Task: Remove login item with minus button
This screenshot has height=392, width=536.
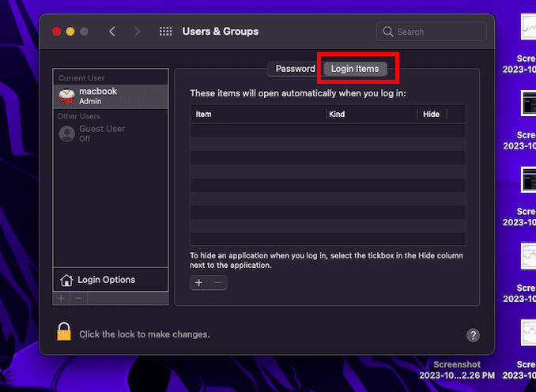Action: pyautogui.click(x=218, y=283)
